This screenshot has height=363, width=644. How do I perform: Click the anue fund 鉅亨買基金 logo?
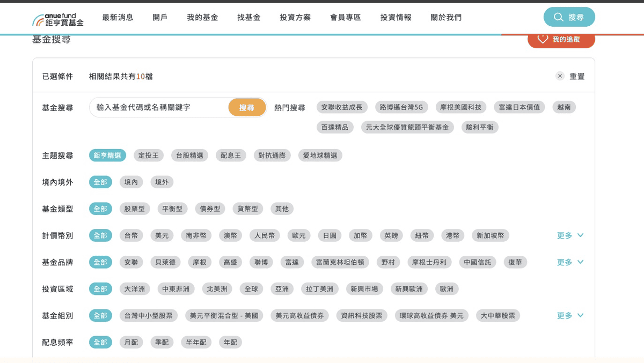[x=58, y=19]
